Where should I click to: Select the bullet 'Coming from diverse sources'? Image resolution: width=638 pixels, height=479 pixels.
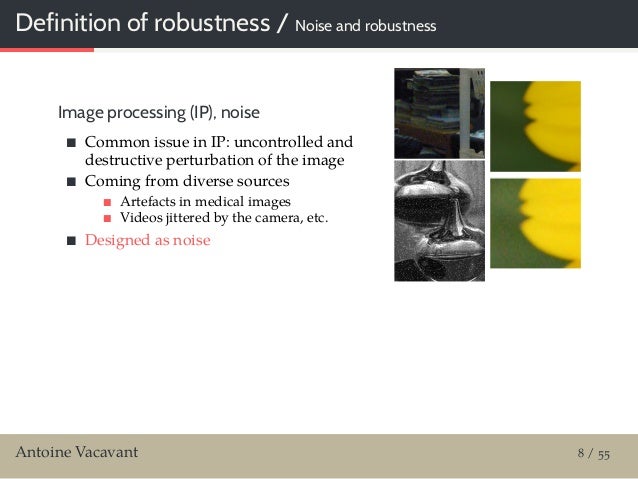(187, 181)
